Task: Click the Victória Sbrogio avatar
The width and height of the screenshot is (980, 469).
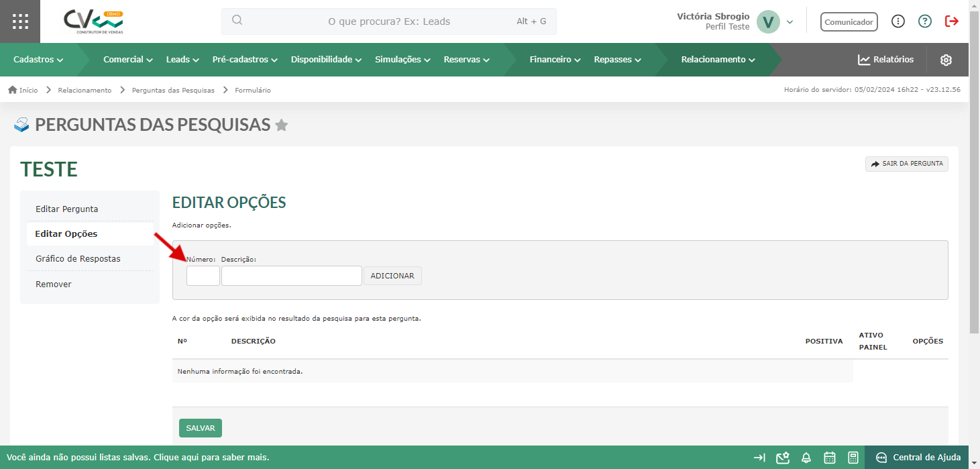Action: [x=768, y=21]
